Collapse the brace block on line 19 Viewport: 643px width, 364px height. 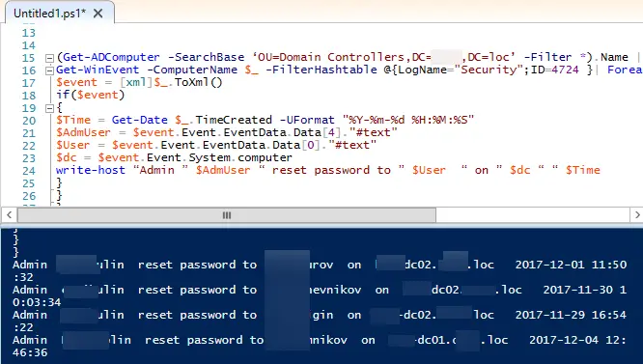[49, 109]
